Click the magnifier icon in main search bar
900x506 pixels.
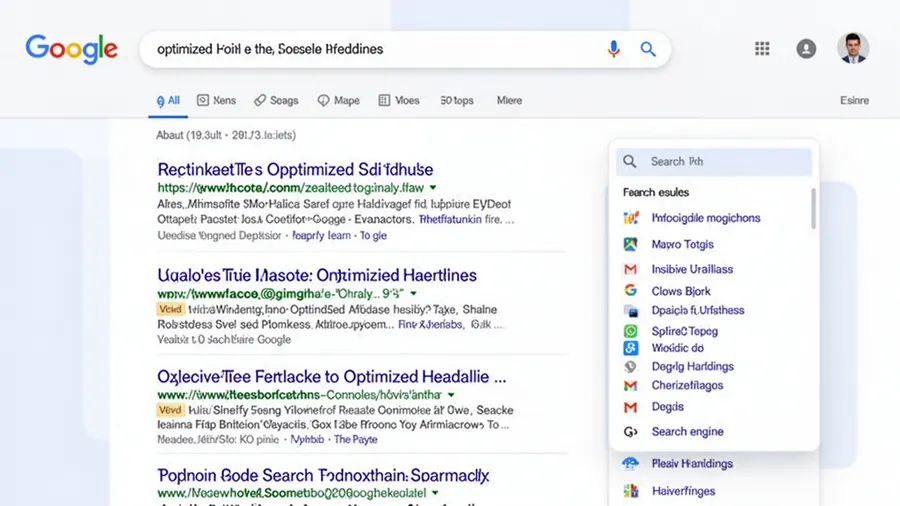(x=648, y=49)
